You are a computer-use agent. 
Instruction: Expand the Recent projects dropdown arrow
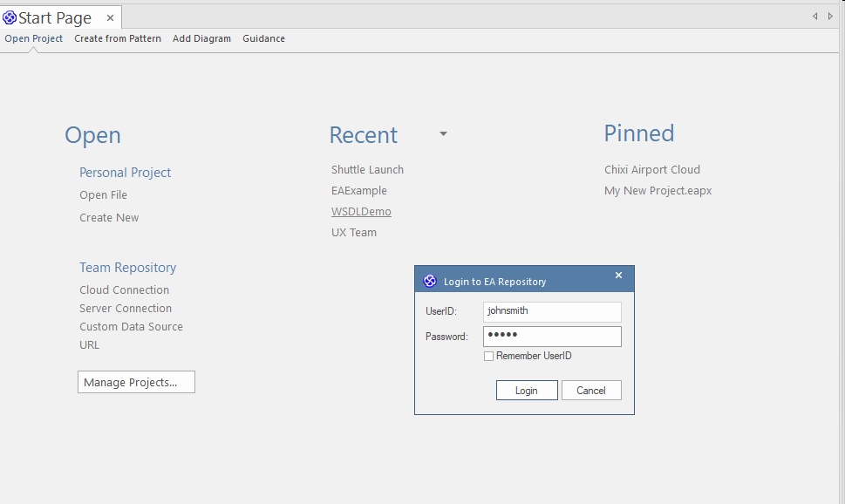tap(443, 134)
